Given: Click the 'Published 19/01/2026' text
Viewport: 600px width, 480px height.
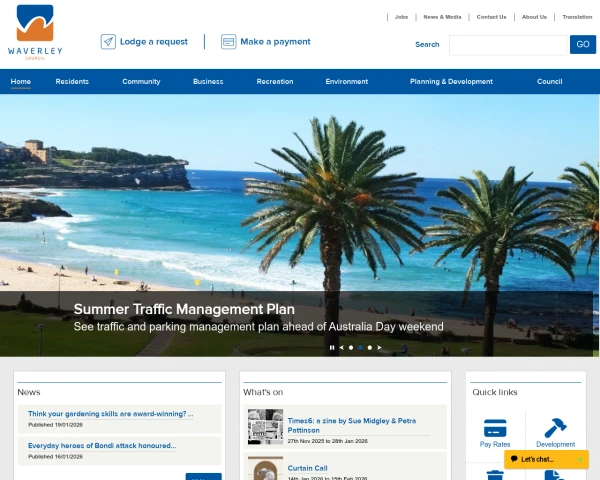Looking at the screenshot, I should (55, 424).
